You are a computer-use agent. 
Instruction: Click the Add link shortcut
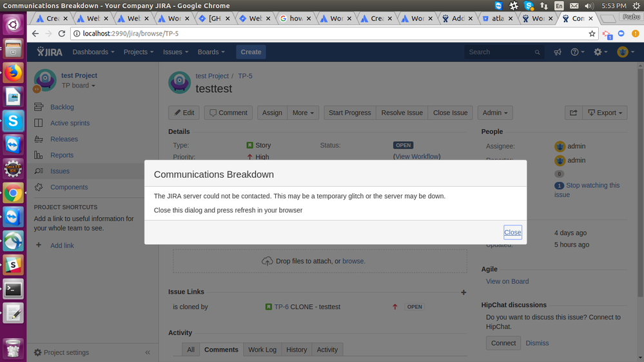(x=62, y=245)
